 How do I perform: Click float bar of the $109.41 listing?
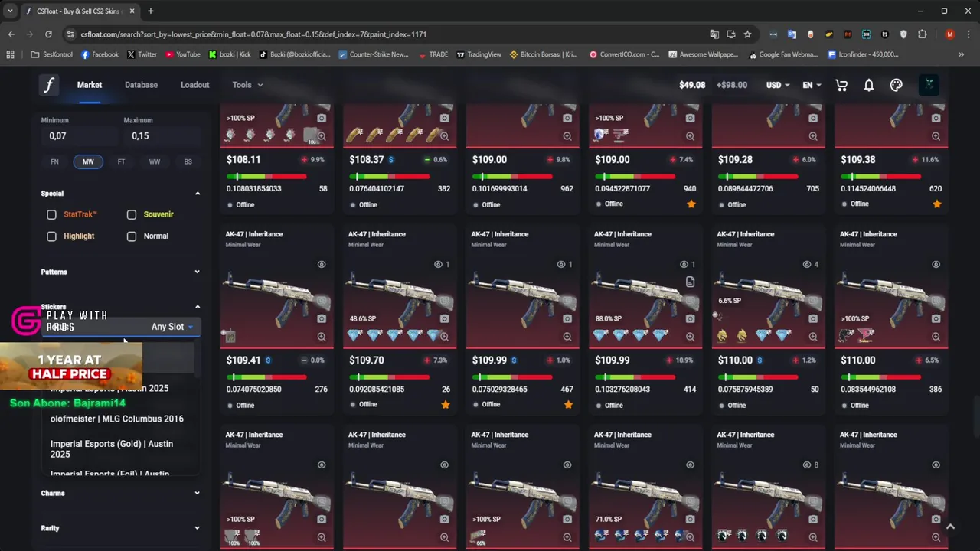[266, 377]
